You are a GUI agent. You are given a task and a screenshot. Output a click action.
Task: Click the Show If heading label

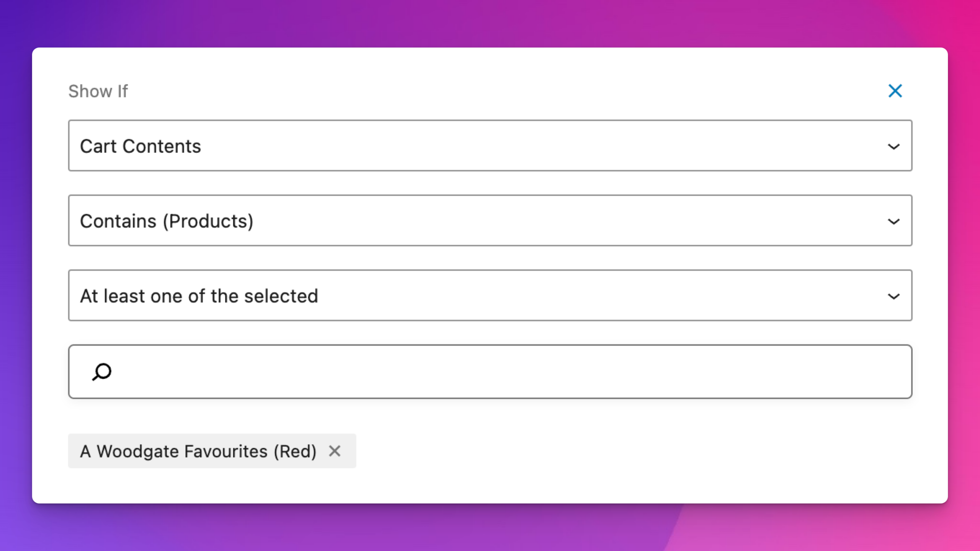(98, 91)
